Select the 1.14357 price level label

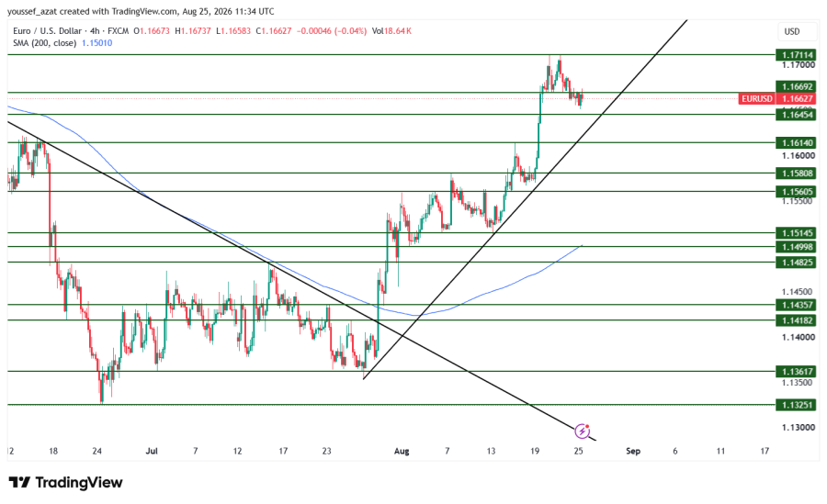pos(796,305)
